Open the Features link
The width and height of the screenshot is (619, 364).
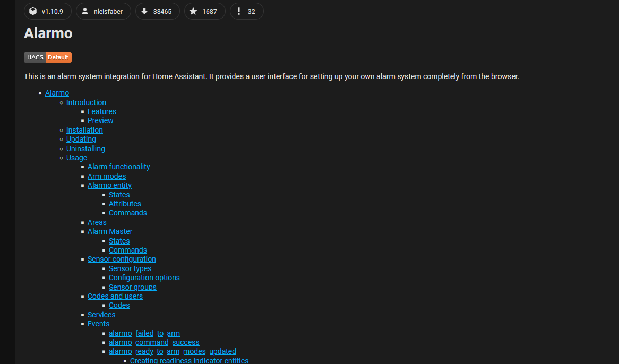click(x=102, y=111)
